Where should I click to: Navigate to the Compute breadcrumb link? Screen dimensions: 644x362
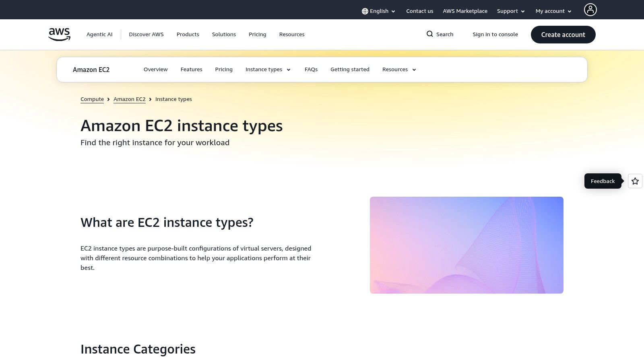coord(92,99)
